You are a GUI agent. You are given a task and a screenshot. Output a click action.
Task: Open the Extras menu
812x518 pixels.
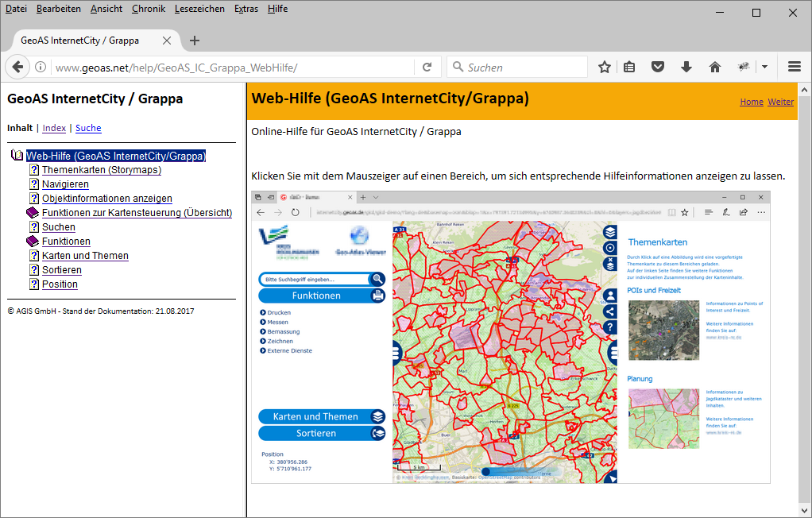click(x=246, y=9)
